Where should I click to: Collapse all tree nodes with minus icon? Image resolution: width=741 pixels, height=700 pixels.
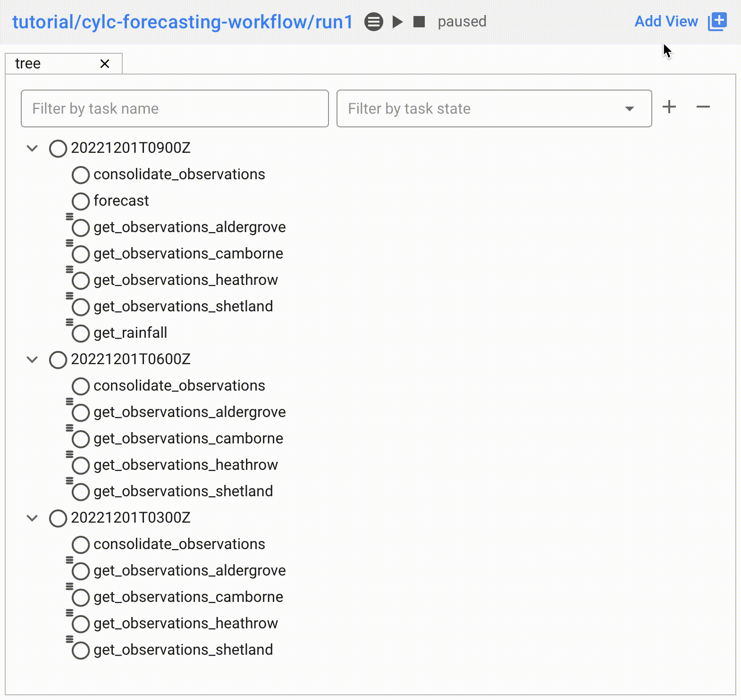(x=703, y=107)
